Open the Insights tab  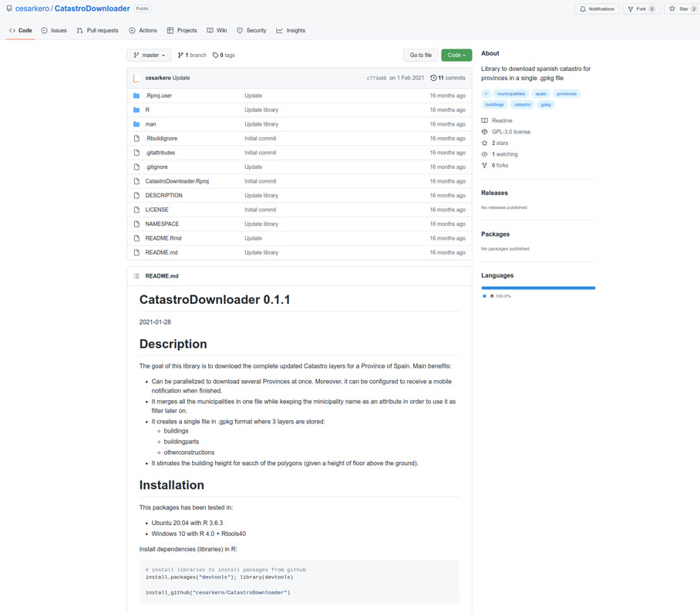click(291, 30)
